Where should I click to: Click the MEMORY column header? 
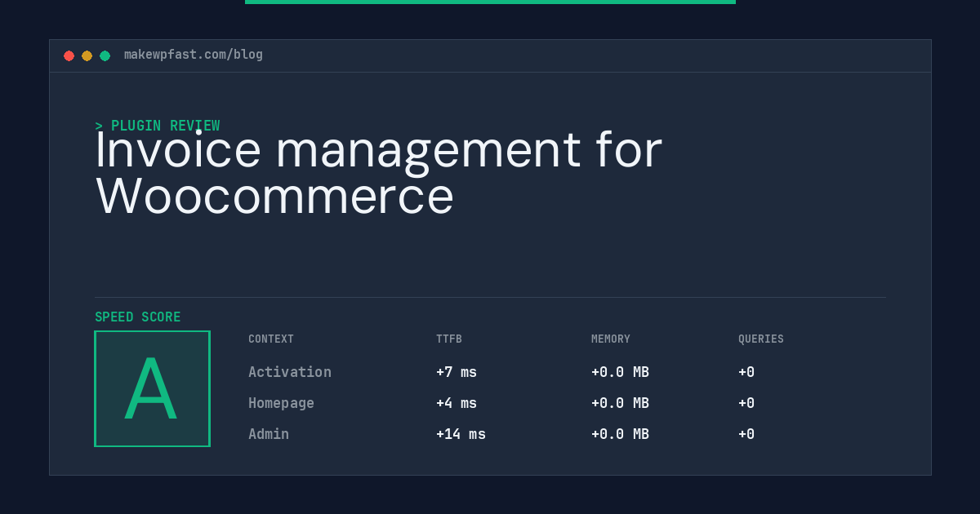coord(611,339)
